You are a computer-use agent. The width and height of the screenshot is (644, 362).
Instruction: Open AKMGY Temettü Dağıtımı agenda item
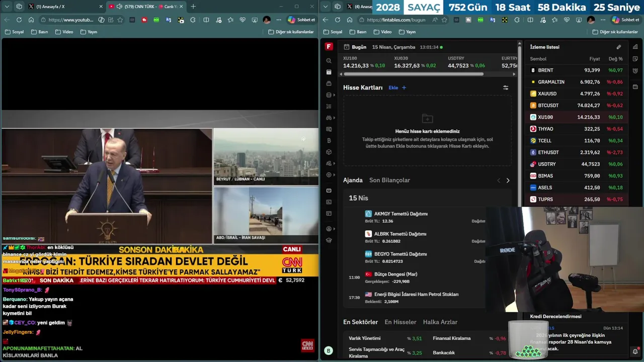pos(400,214)
